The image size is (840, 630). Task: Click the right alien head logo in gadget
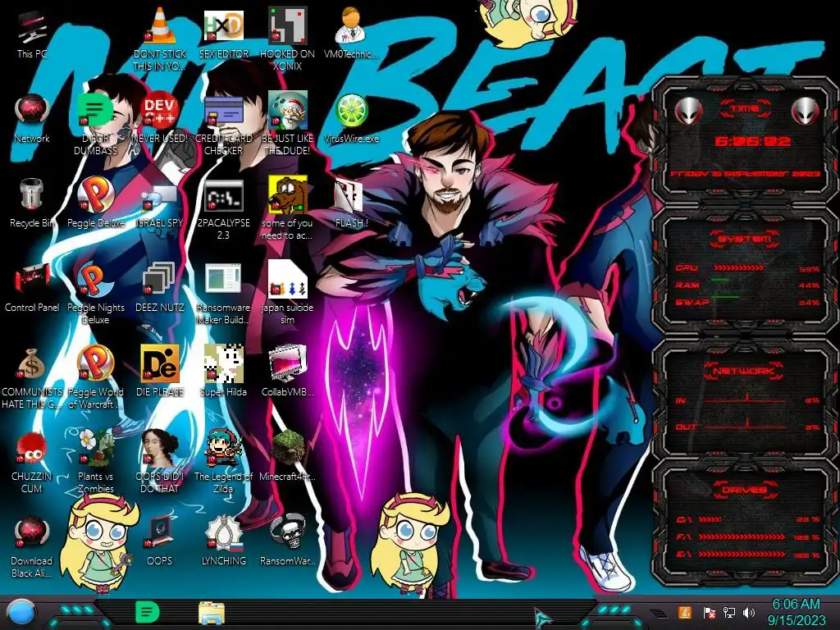pyautogui.click(x=805, y=112)
